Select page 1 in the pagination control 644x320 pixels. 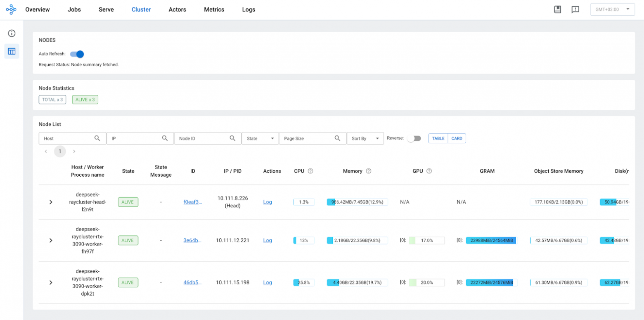point(59,151)
